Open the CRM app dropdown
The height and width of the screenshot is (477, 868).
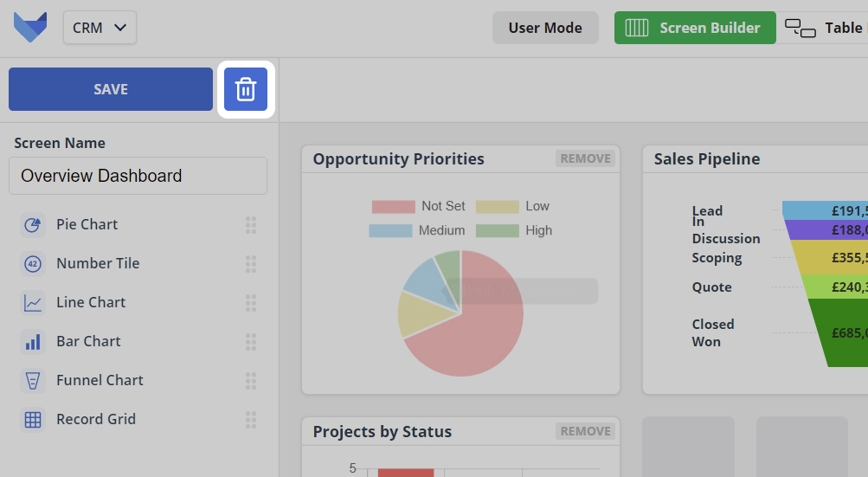tap(100, 28)
